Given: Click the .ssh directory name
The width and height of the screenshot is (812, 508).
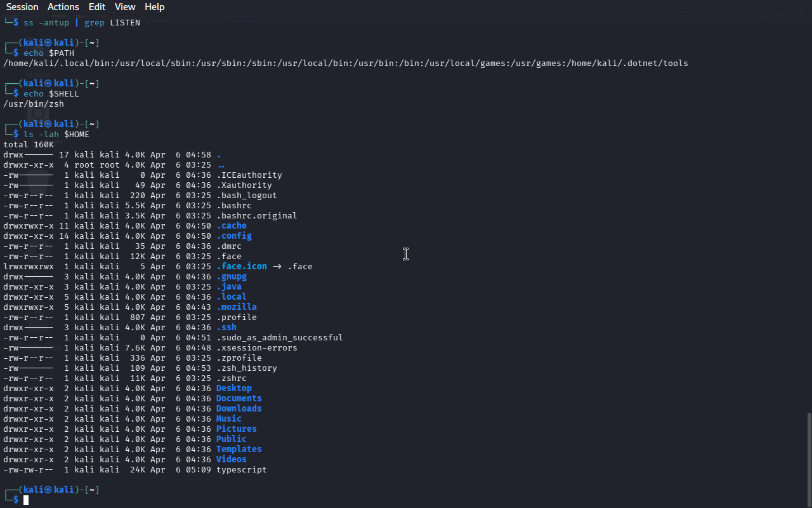Looking at the screenshot, I should (x=226, y=327).
